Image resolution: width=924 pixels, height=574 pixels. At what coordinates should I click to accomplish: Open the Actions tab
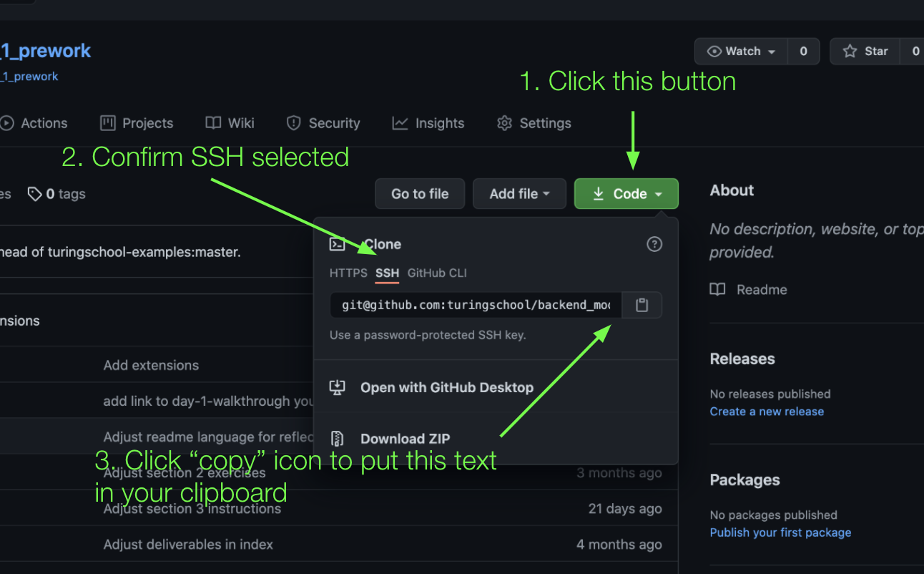(x=34, y=123)
